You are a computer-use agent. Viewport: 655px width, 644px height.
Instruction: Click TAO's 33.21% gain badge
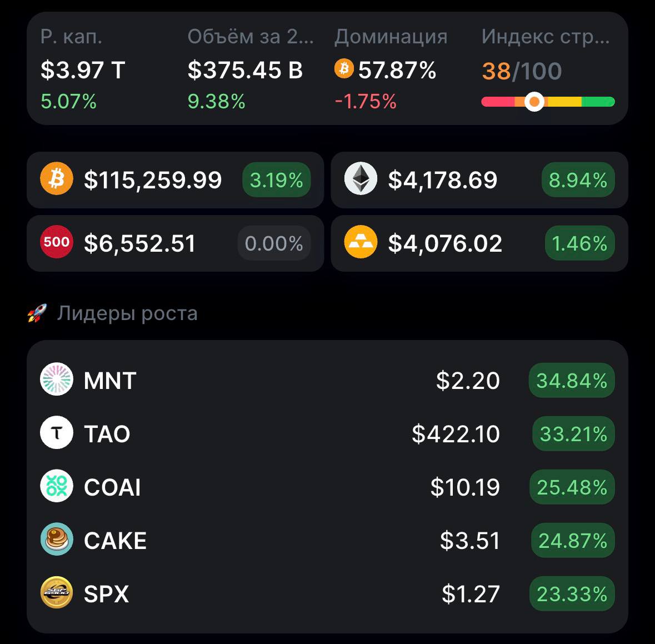tap(573, 434)
